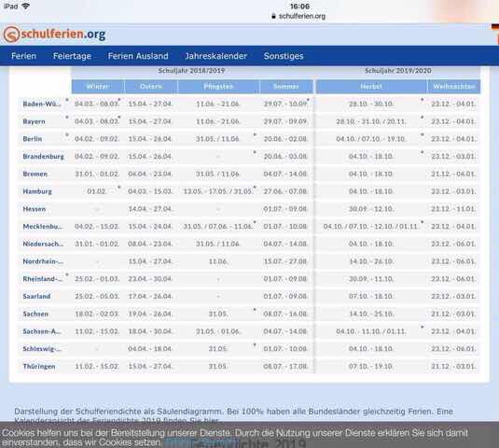Click Sachsen winter dates 18.02. - 02.03.
This screenshot has height=448, width=499.
97,314
